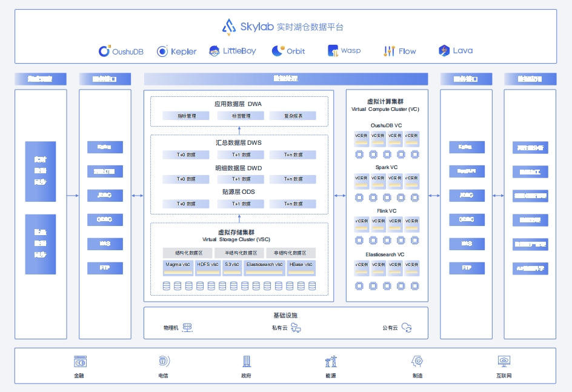Viewport: 572px width, 392px height.
Task: Click the Virtual Compute Cluster (VC) subtitle
Action: pyautogui.click(x=385, y=109)
